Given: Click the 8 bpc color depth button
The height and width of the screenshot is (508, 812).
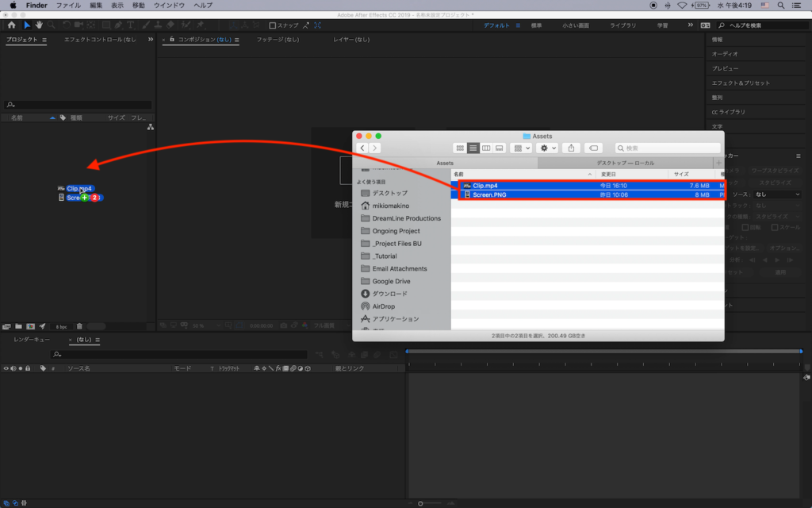Looking at the screenshot, I should (x=62, y=326).
